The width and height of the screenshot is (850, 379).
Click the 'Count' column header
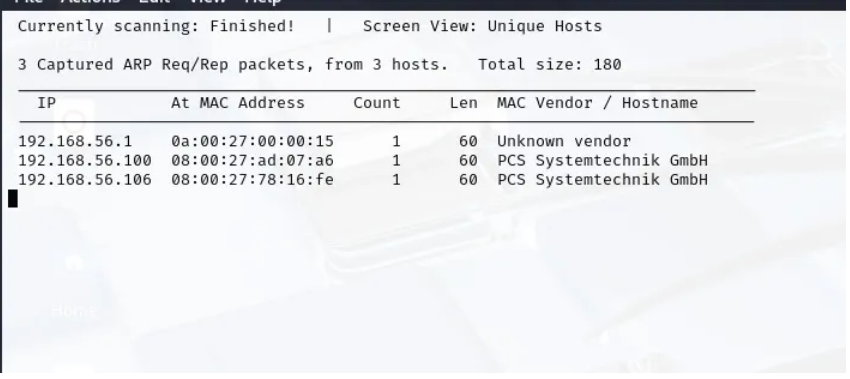tap(377, 102)
